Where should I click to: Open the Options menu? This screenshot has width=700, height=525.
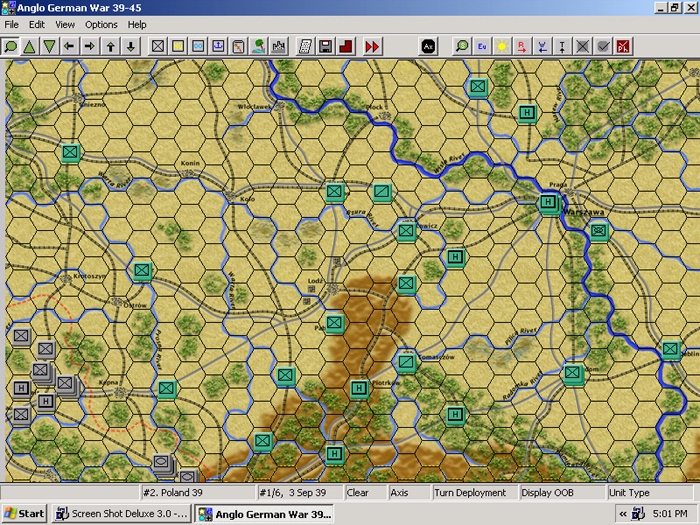(101, 25)
